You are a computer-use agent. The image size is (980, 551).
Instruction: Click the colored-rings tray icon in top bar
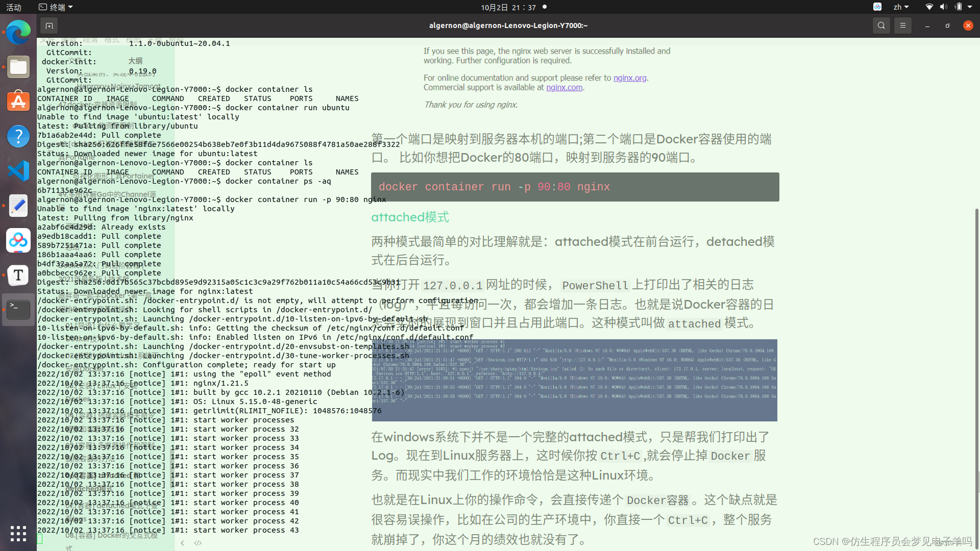click(x=877, y=7)
